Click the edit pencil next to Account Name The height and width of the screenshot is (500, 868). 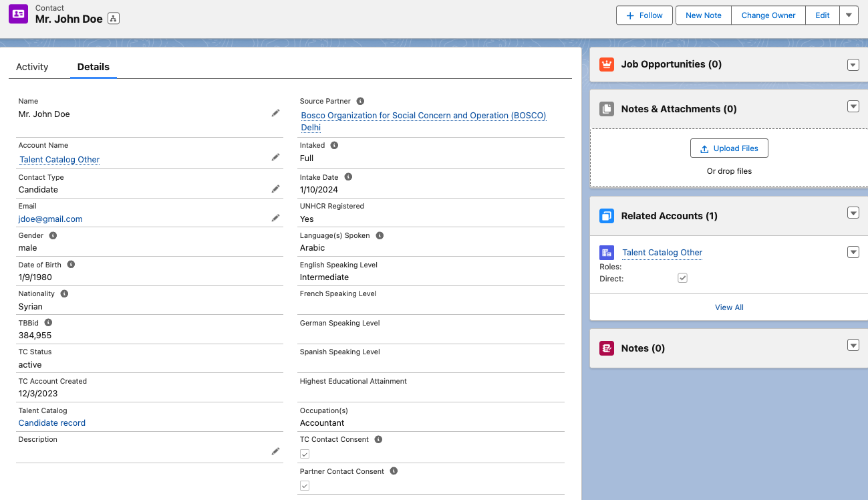click(275, 156)
